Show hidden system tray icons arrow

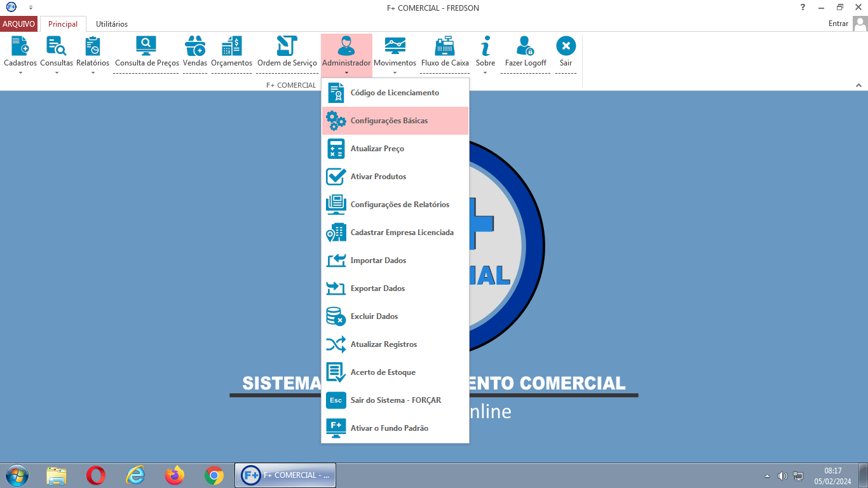767,475
